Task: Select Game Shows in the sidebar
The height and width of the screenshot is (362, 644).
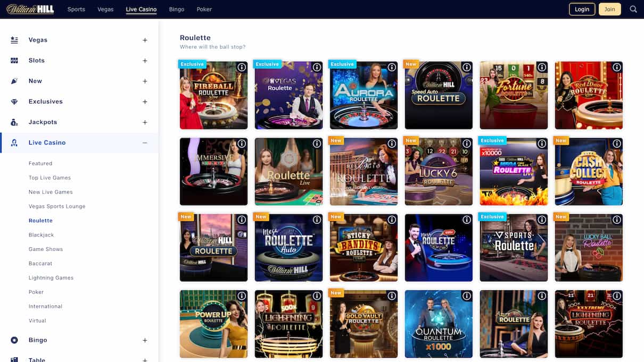Action: (x=46, y=249)
